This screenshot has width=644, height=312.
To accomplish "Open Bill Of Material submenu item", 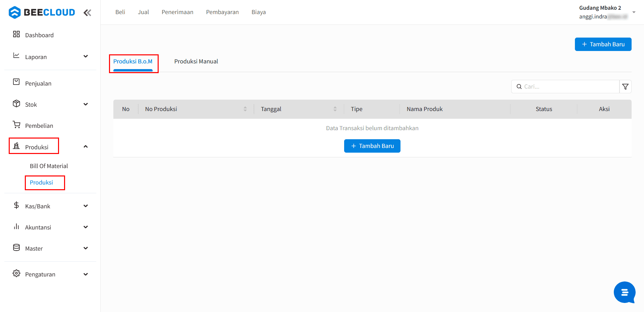I will pos(49,166).
